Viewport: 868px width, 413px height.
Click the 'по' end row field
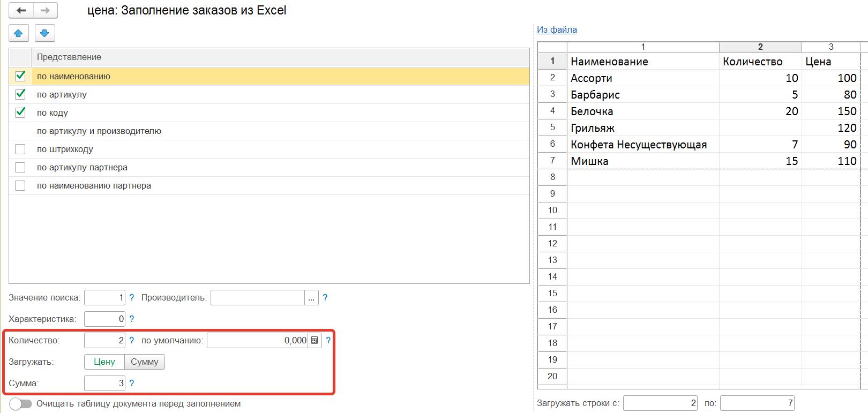coord(757,403)
